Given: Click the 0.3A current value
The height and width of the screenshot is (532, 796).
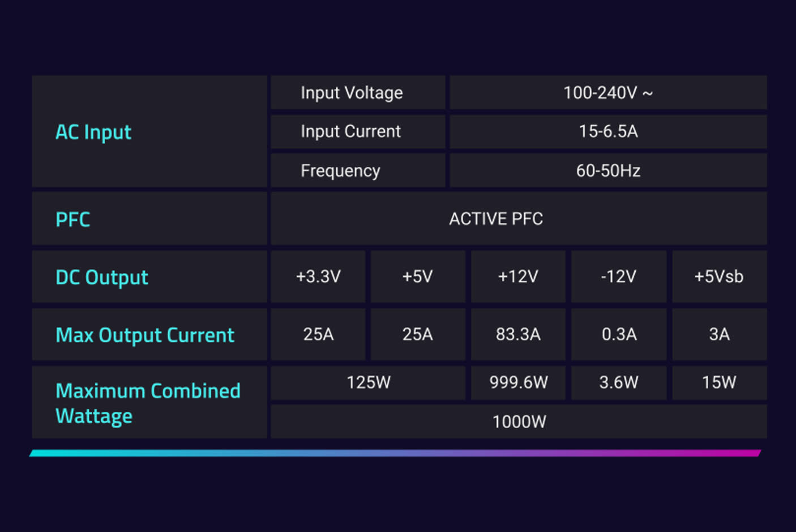Looking at the screenshot, I should click(618, 334).
